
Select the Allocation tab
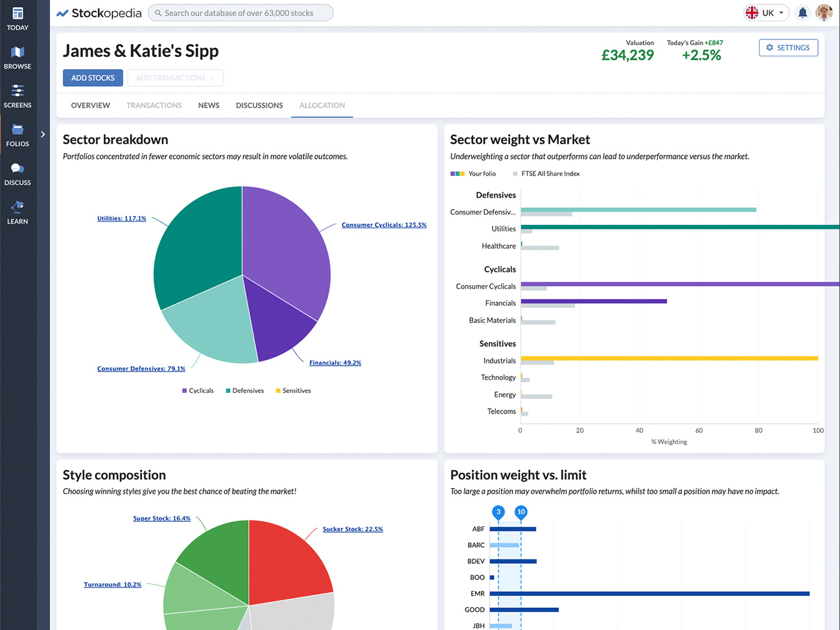click(x=322, y=105)
